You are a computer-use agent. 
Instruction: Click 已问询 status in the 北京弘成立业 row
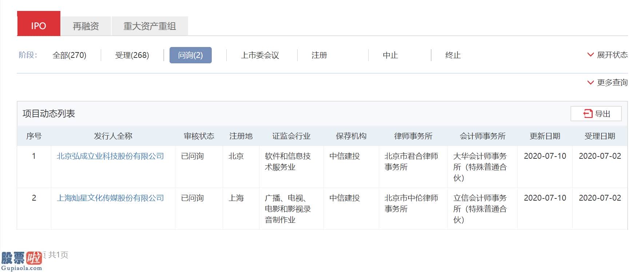[192, 156]
